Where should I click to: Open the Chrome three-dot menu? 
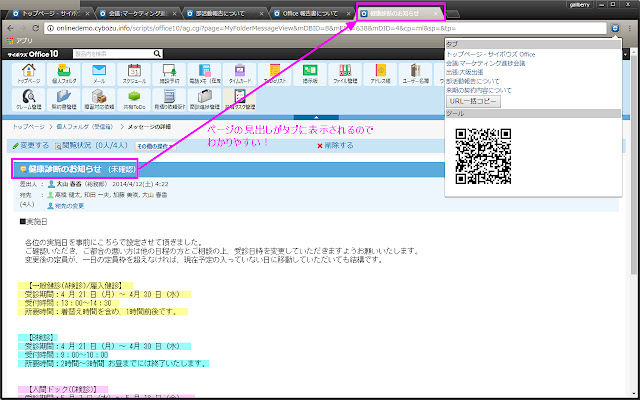[x=630, y=28]
